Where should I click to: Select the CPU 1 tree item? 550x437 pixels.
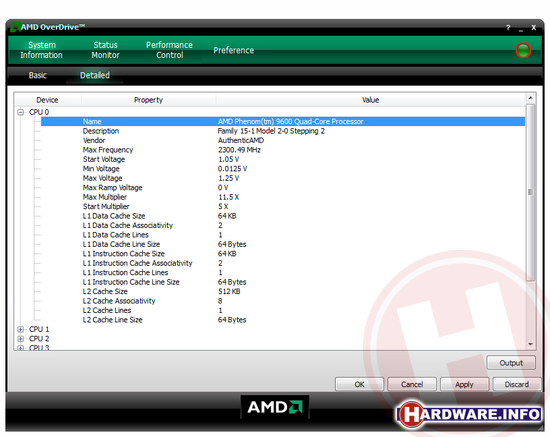pos(39,329)
